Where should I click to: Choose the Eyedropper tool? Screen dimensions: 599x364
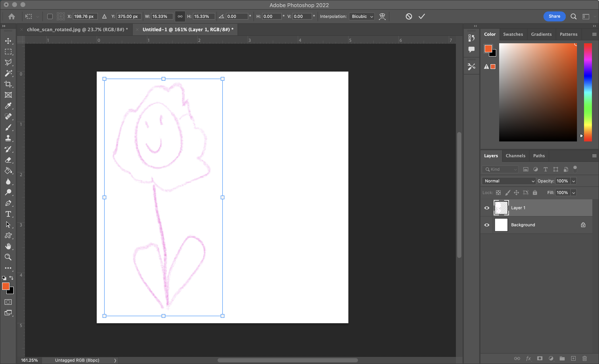click(9, 106)
